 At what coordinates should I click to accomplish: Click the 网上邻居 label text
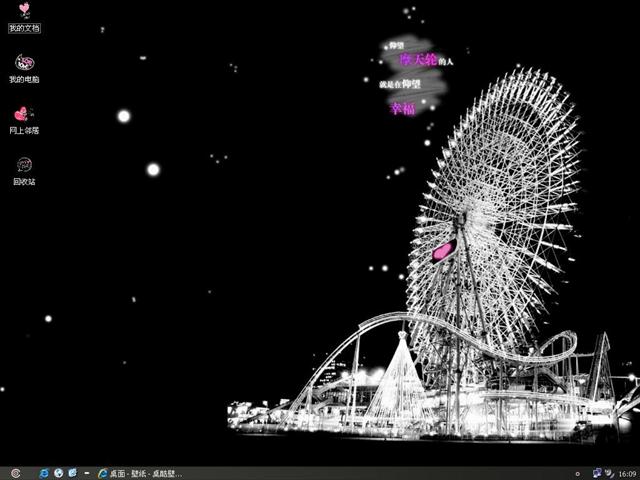pyautogui.click(x=24, y=131)
